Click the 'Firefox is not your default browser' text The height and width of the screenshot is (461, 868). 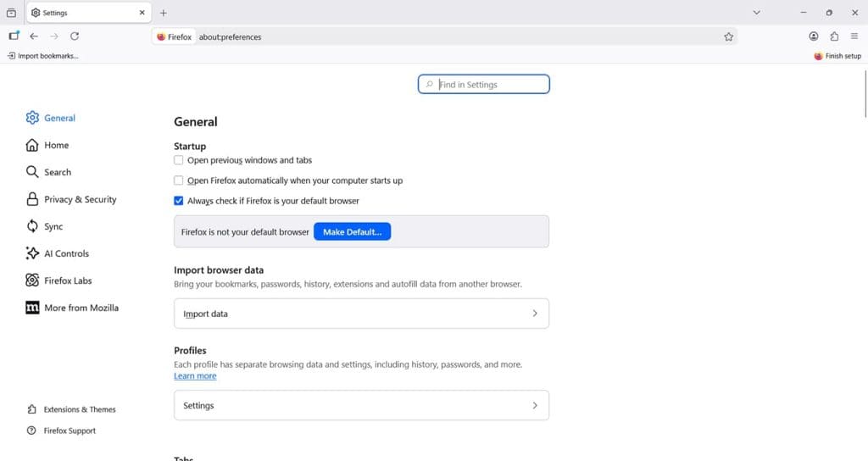[x=245, y=232]
